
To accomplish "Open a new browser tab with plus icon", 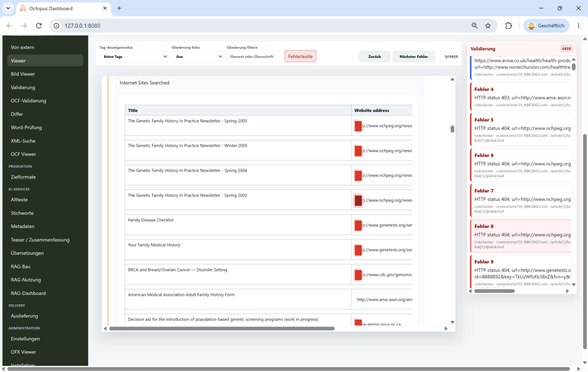I will point(119,8).
